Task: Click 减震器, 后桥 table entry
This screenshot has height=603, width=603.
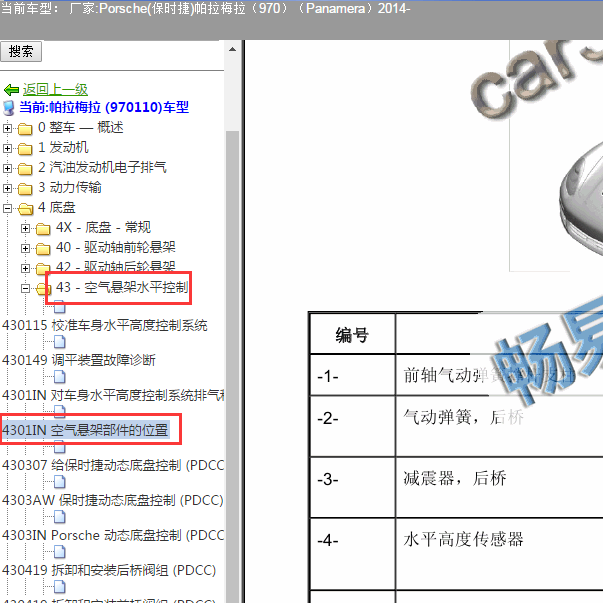Action: (x=455, y=478)
